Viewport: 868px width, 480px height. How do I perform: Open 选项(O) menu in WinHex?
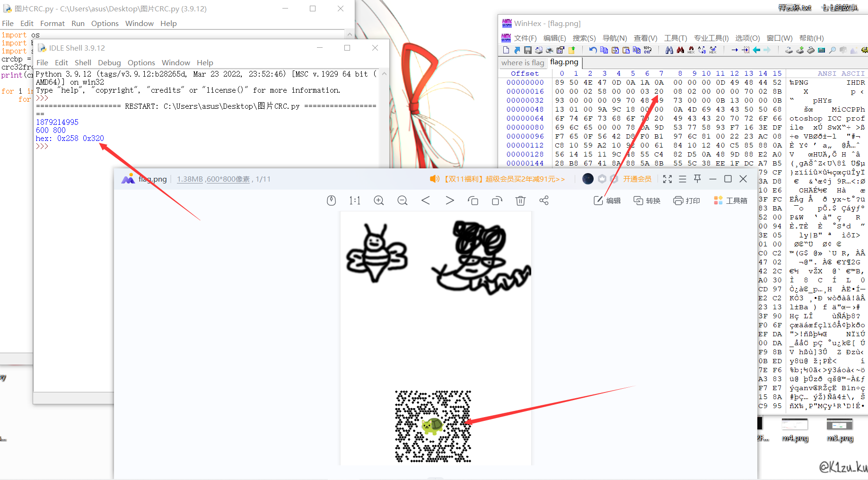pos(747,38)
